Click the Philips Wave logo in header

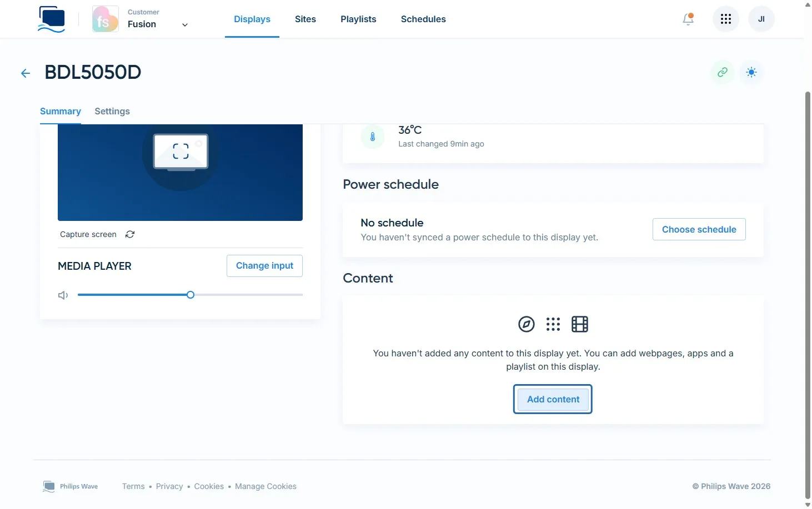(x=52, y=19)
